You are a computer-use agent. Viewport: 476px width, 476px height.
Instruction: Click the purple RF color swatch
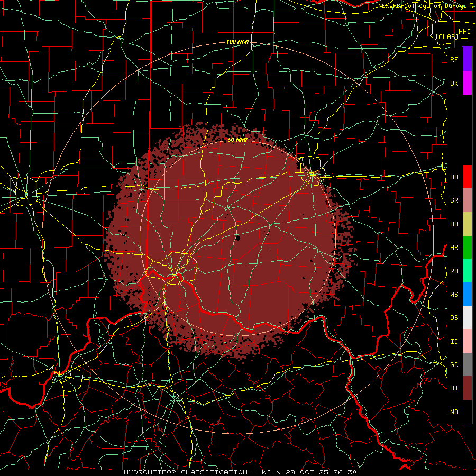467,59
